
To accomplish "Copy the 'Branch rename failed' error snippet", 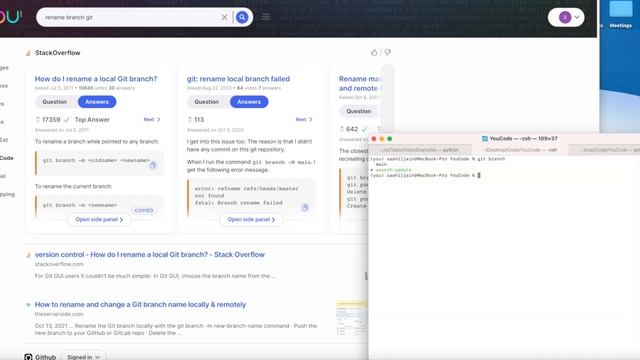I will 304,208.
